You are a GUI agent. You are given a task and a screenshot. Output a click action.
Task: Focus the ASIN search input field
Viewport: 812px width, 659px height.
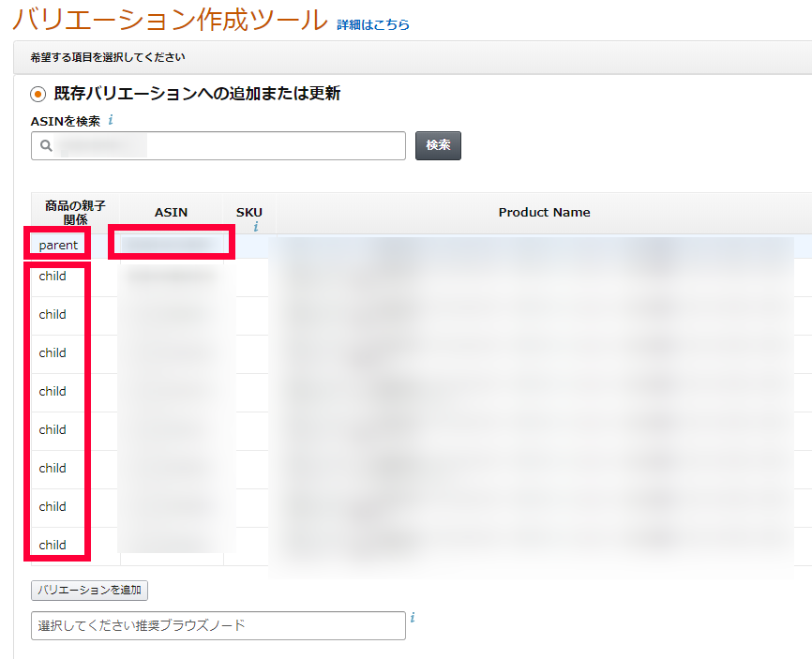pos(225,146)
